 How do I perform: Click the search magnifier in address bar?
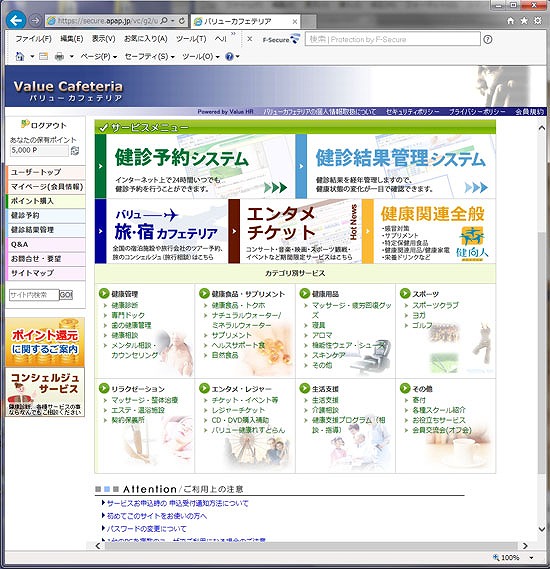click(x=164, y=21)
